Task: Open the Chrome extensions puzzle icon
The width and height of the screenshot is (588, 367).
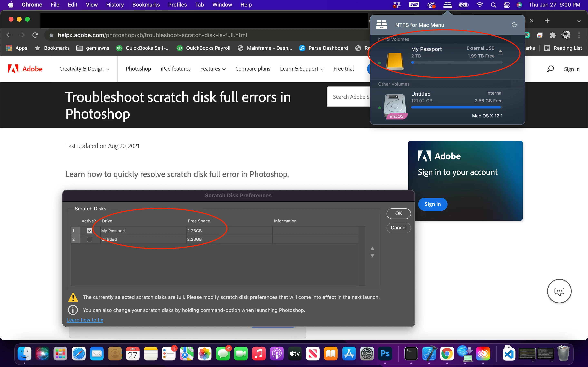Action: tap(553, 35)
